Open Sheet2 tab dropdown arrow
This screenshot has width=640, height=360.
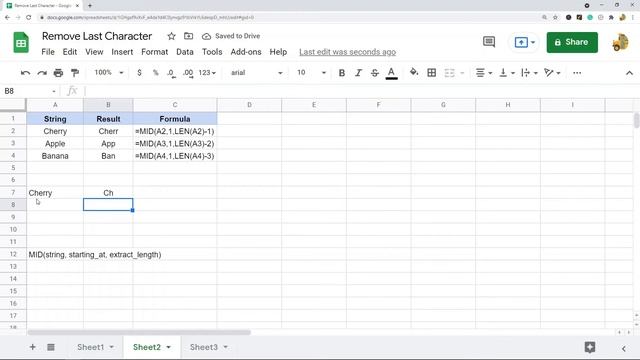tap(168, 347)
